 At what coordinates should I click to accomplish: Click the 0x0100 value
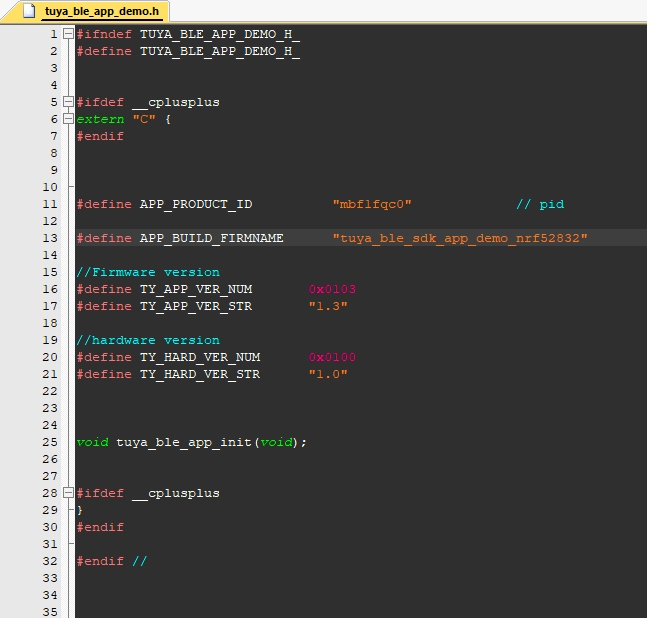332,357
